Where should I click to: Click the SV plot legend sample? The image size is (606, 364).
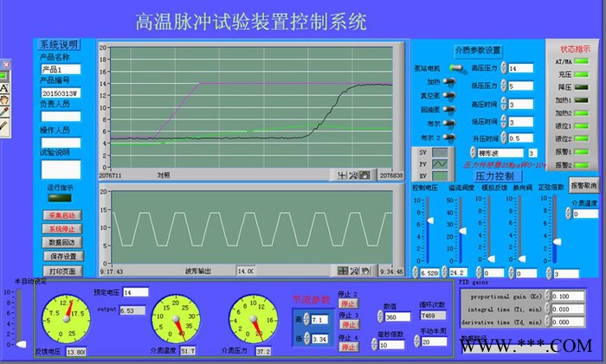[440, 152]
